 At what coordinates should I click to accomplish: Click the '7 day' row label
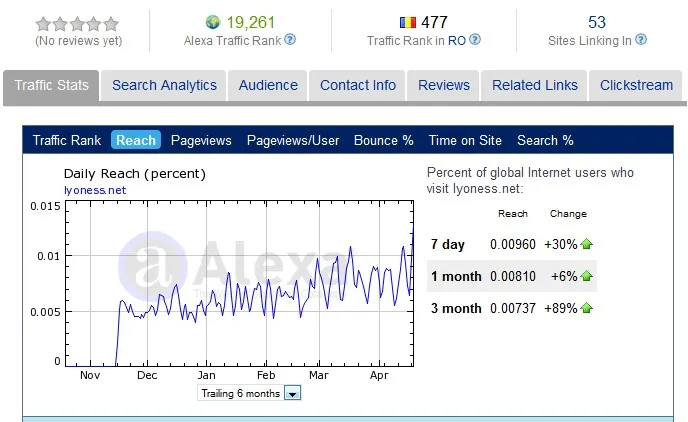(447, 244)
